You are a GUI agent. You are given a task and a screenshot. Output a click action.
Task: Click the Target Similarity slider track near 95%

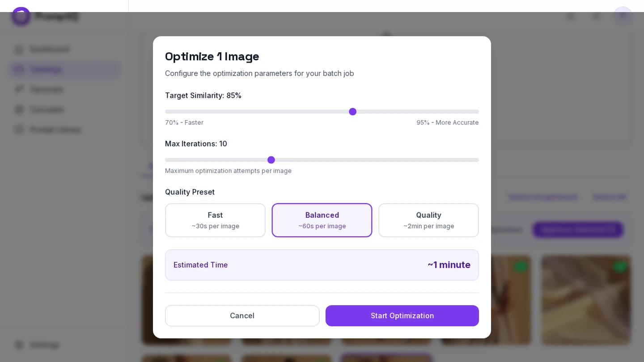pos(474,112)
